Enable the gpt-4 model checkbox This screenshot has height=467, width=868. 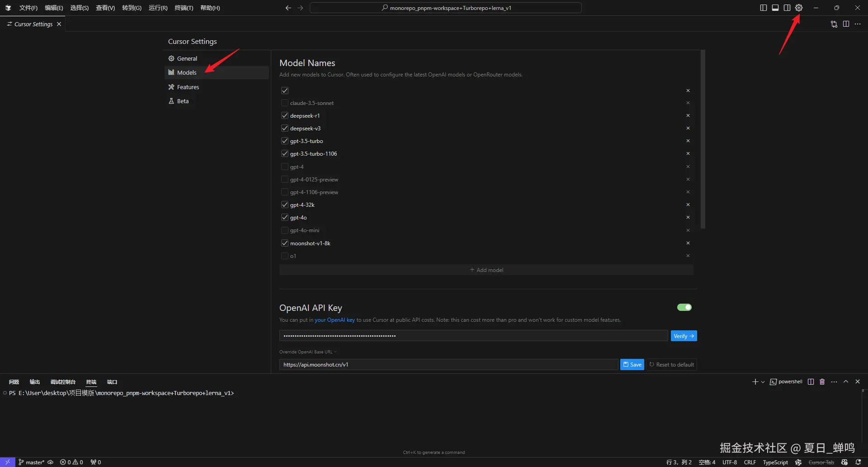pyautogui.click(x=285, y=167)
